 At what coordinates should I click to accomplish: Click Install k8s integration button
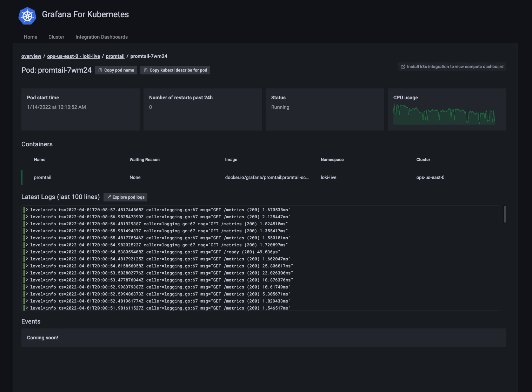tap(452, 67)
